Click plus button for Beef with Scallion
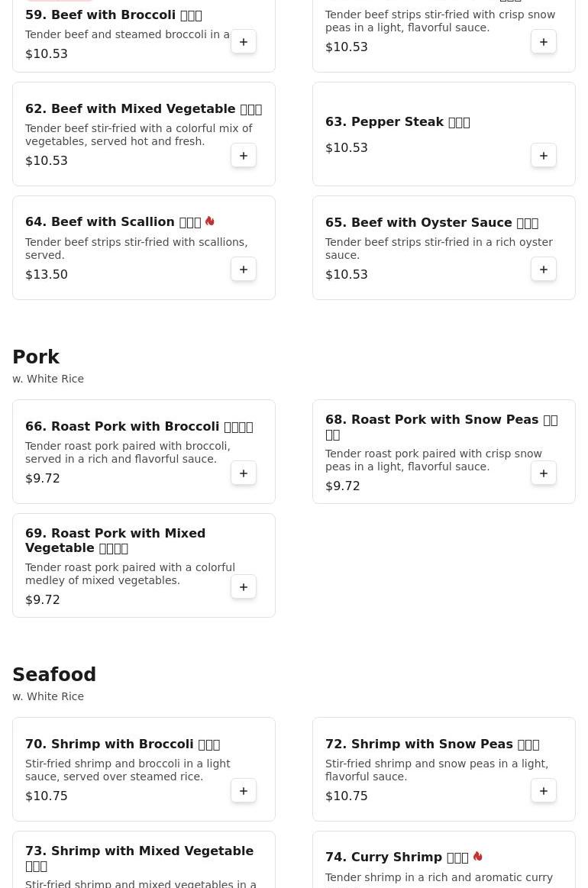The width and height of the screenshot is (588, 888). click(244, 270)
